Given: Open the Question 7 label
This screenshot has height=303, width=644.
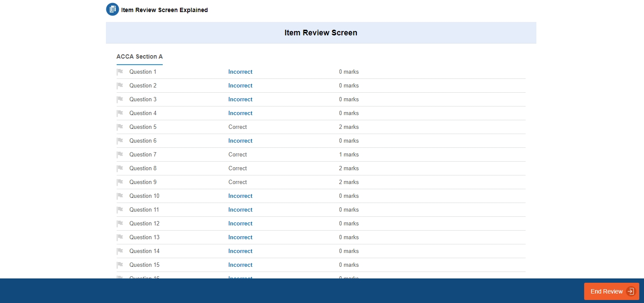Looking at the screenshot, I should coord(143,155).
